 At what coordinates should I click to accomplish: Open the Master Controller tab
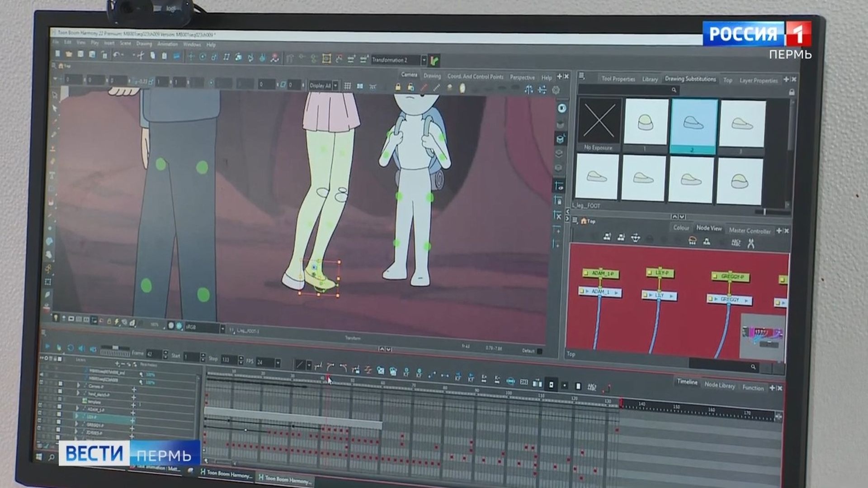[x=750, y=231]
